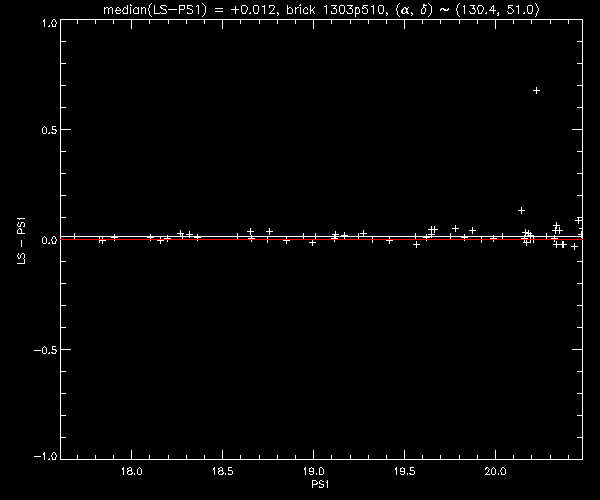Click the data point near 0.13 at PS1 20.15
Screen dimensions: 600x500
pyautogui.click(x=521, y=210)
